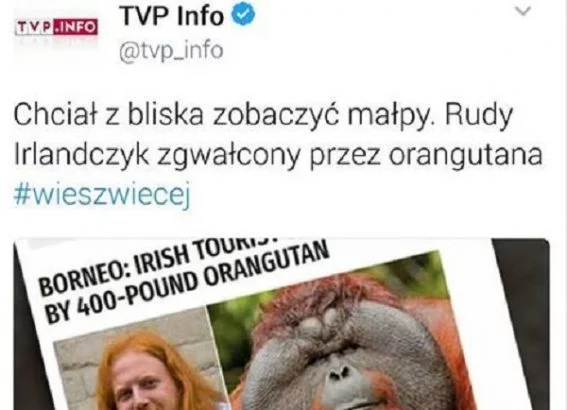
Task: Expand the tweet options chevron menu
Action: click(522, 11)
